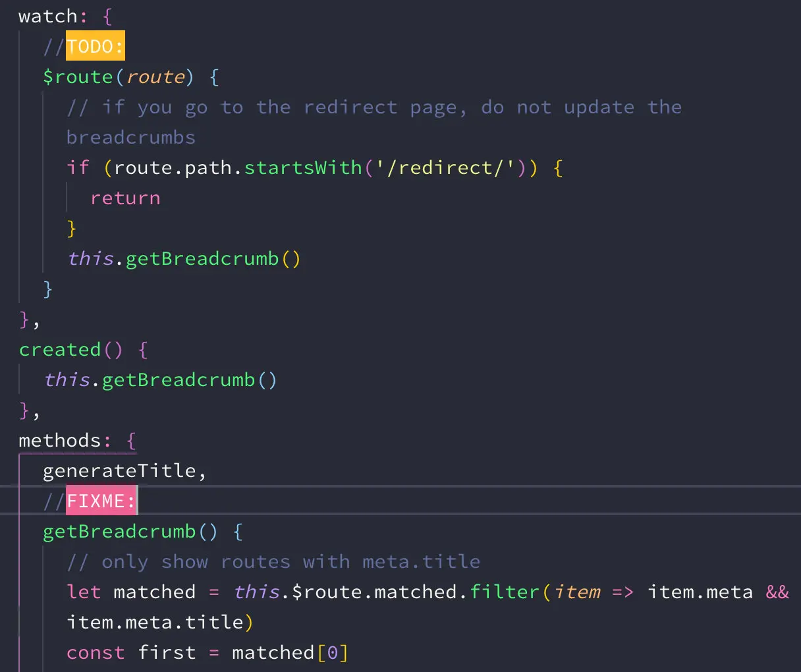Click 'matched[0]' array index expression
The width and height of the screenshot is (801, 672).
tap(290, 653)
